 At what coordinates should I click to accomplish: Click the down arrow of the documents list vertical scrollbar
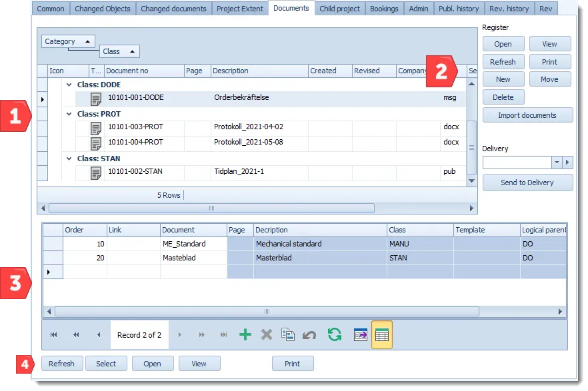tap(472, 181)
